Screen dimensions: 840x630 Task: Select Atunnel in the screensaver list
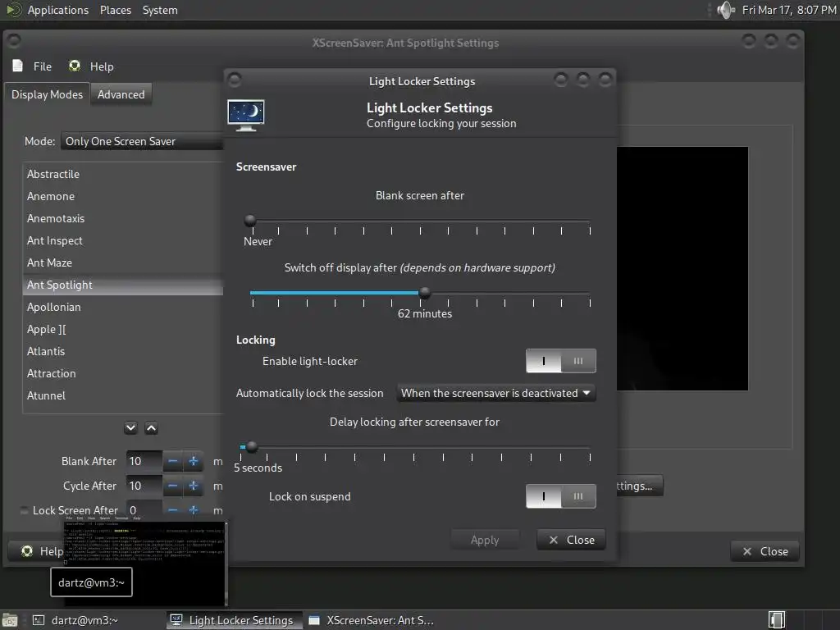(123, 395)
